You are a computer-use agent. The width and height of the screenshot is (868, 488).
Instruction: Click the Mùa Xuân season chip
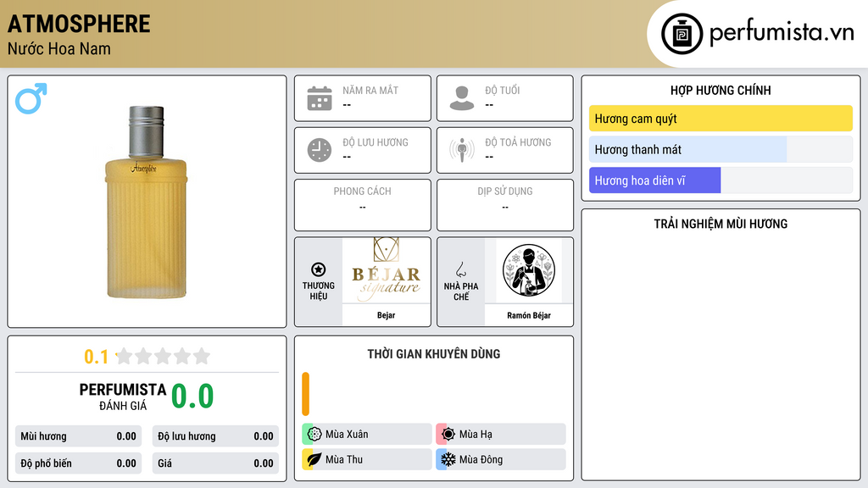(x=367, y=435)
